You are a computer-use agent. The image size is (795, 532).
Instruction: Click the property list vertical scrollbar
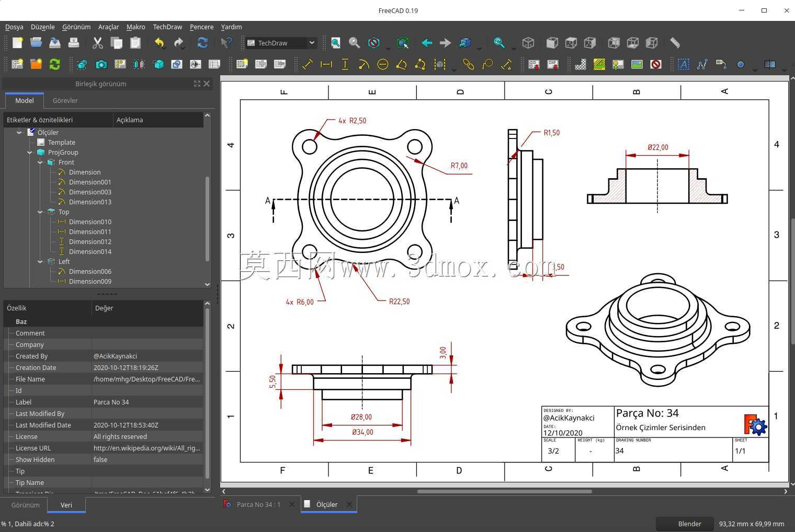click(x=207, y=393)
